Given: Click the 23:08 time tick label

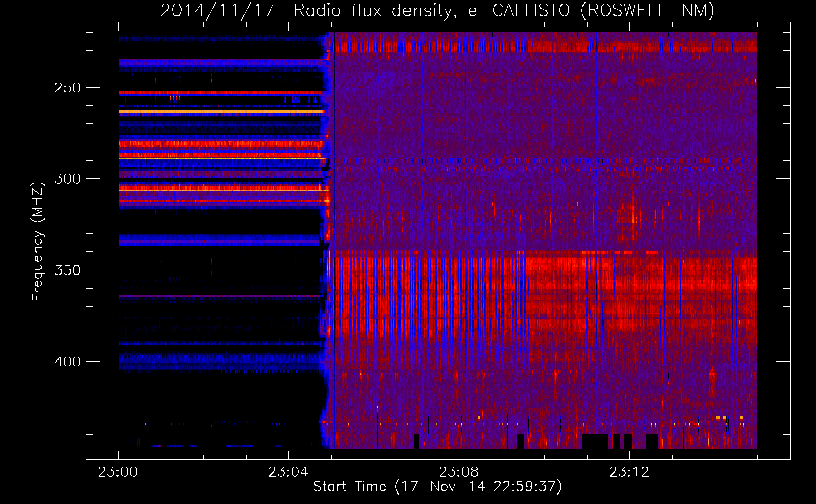Looking at the screenshot, I should 458,472.
